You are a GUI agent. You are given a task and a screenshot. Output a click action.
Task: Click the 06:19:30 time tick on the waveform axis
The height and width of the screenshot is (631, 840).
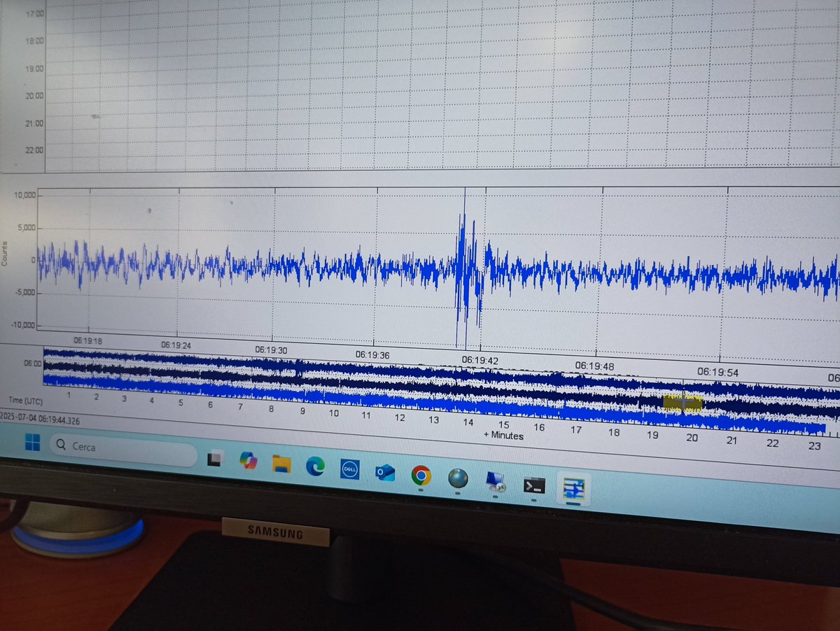(x=272, y=349)
